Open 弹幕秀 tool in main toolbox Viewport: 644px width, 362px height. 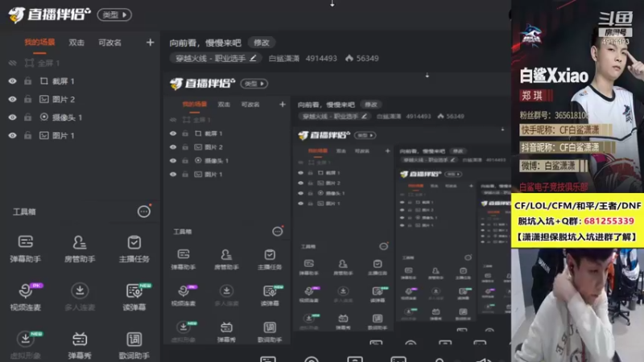click(80, 345)
